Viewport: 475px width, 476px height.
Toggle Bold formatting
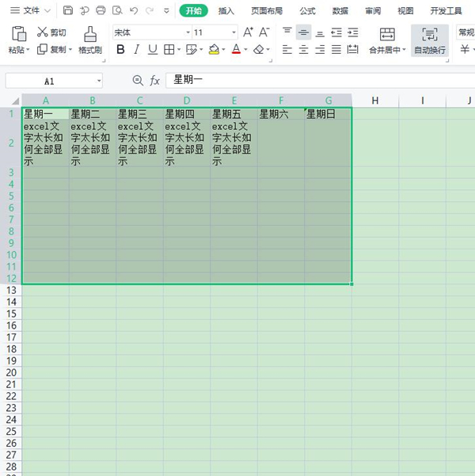[x=120, y=49]
